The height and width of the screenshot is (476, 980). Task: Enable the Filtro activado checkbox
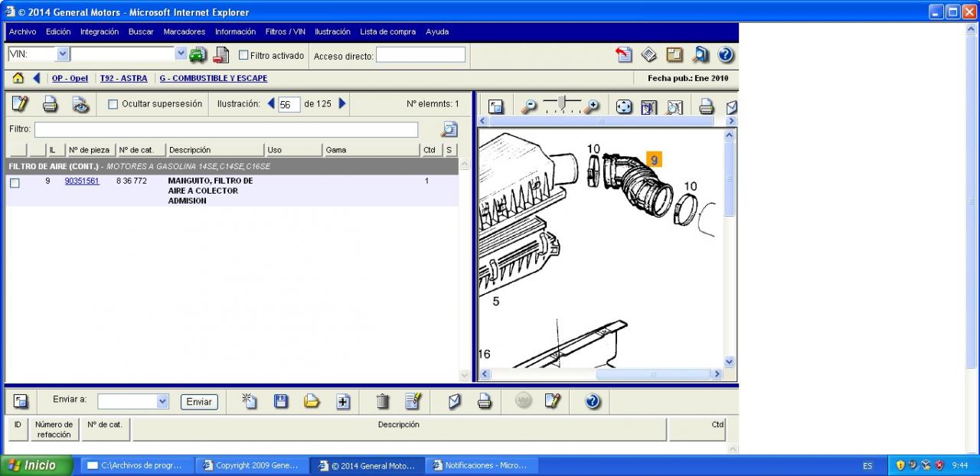[243, 55]
